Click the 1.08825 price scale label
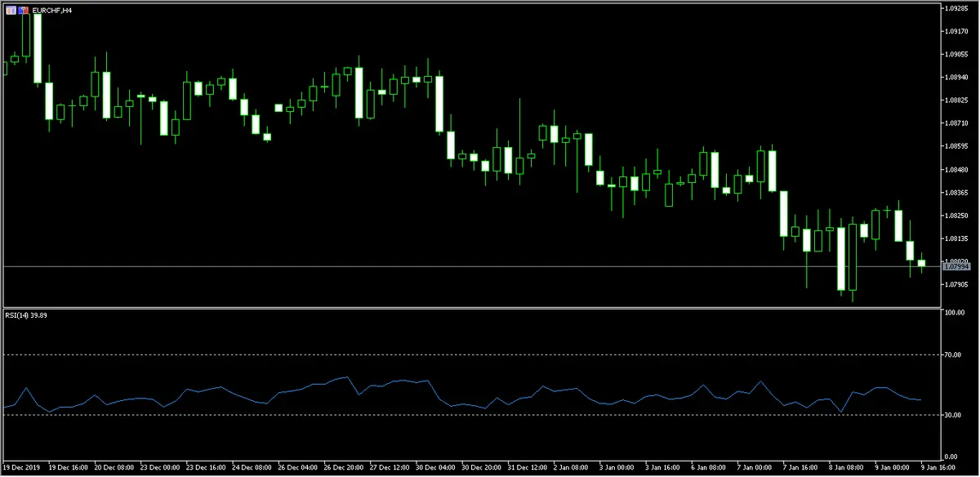980x477 pixels. click(956, 100)
